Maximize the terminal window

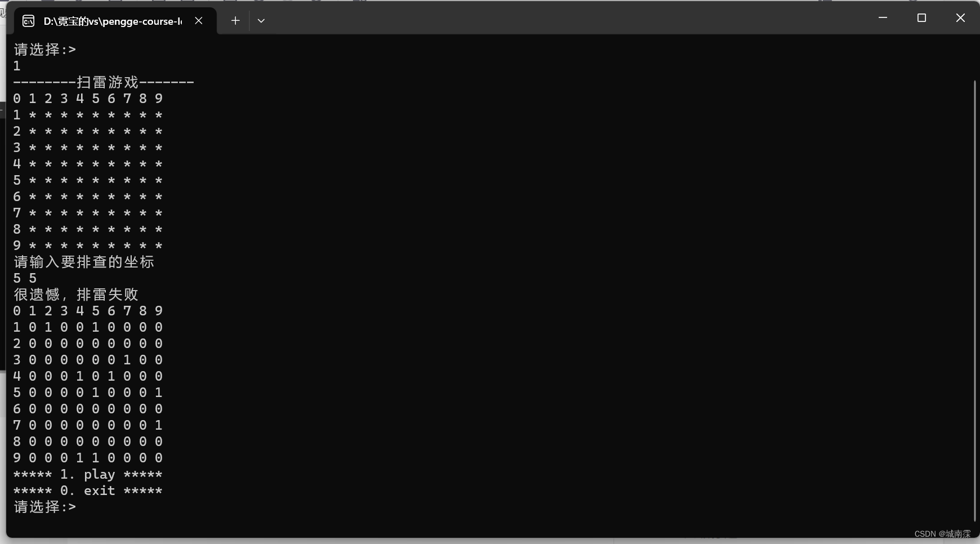[921, 18]
